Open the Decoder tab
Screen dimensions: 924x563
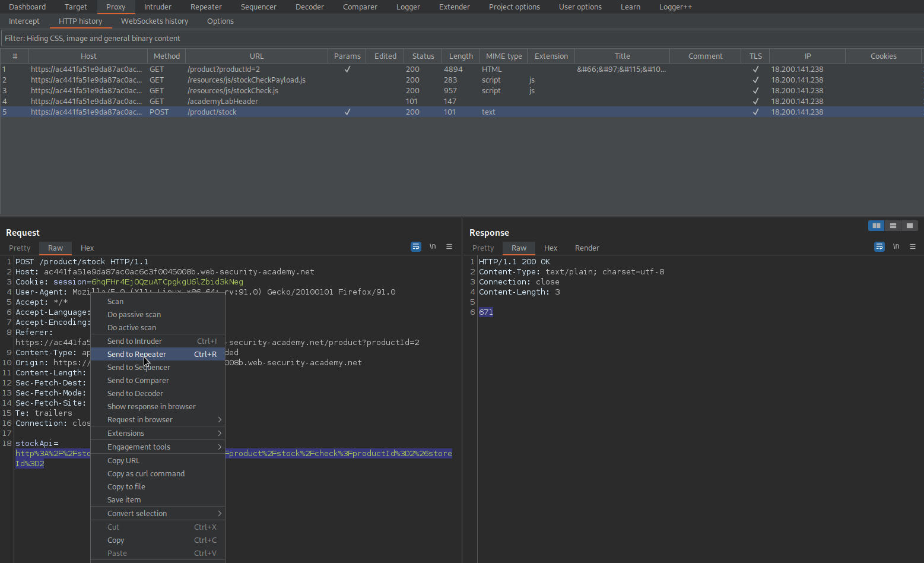(309, 7)
